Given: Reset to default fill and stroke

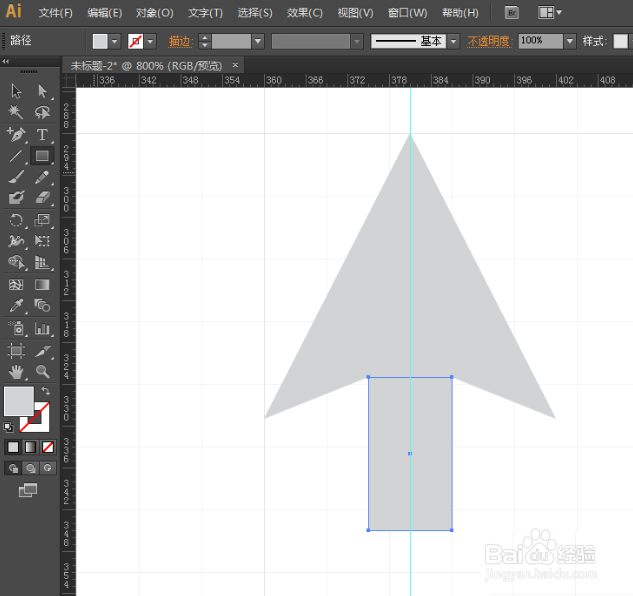Looking at the screenshot, I should click(x=8, y=427).
